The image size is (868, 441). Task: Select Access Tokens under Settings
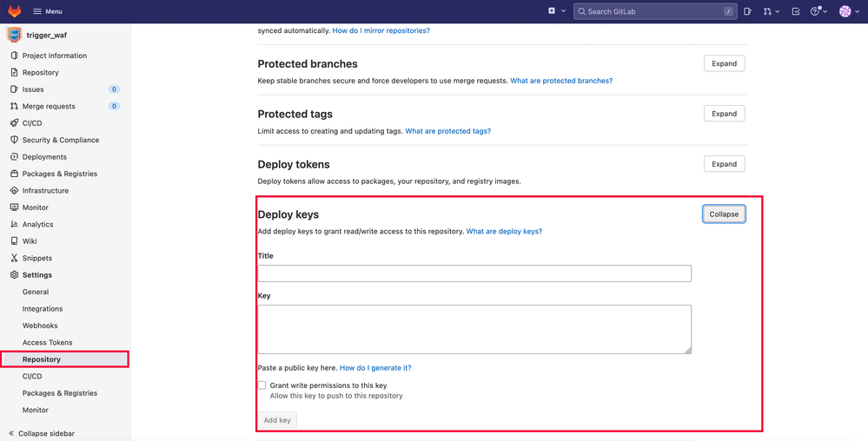pyautogui.click(x=48, y=343)
